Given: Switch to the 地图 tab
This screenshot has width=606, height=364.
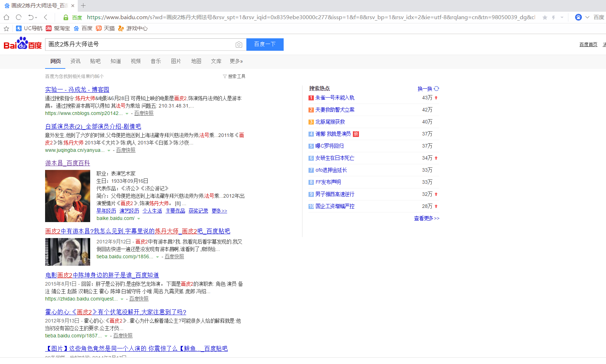Looking at the screenshot, I should point(196,61).
